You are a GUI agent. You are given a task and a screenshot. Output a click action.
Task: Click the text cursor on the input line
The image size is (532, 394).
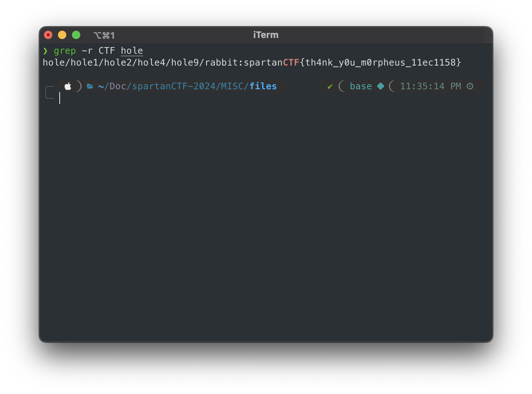(60, 98)
